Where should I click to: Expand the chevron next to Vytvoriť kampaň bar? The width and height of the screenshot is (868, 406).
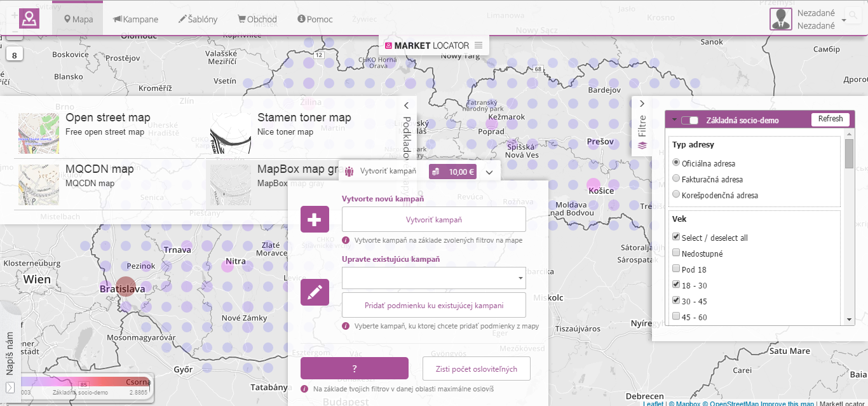click(x=489, y=172)
